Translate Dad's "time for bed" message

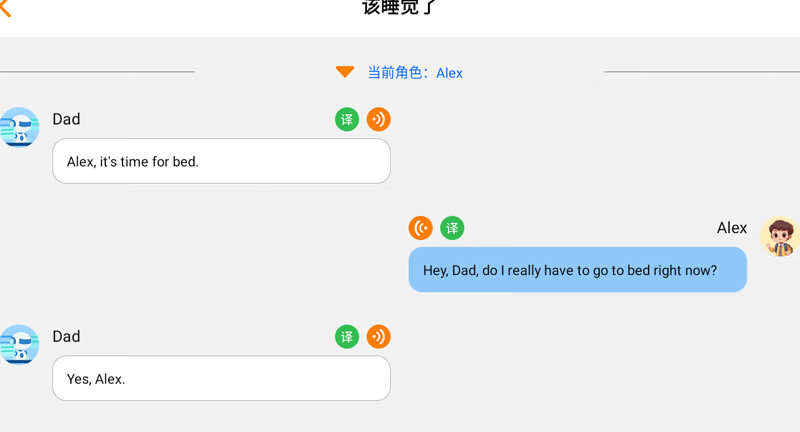(x=347, y=120)
